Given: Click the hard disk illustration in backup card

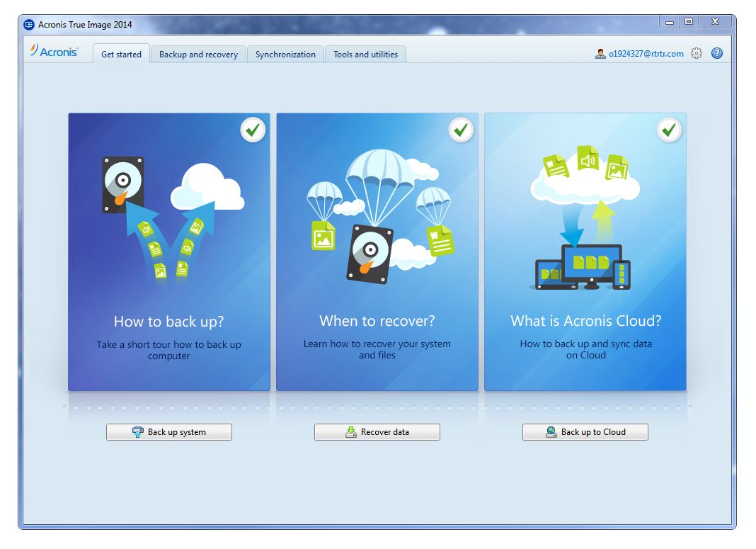Looking at the screenshot, I should (123, 185).
